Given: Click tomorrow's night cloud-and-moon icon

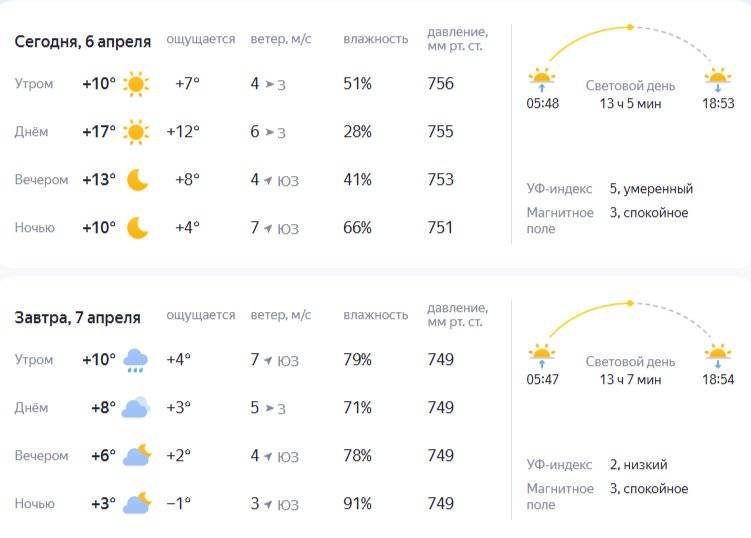Looking at the screenshot, I should (137, 503).
